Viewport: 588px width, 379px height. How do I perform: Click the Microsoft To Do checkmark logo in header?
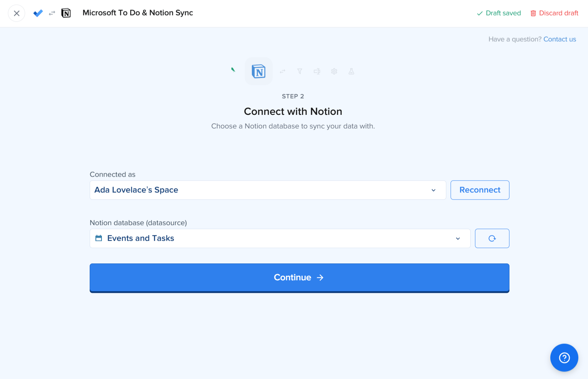coord(38,13)
